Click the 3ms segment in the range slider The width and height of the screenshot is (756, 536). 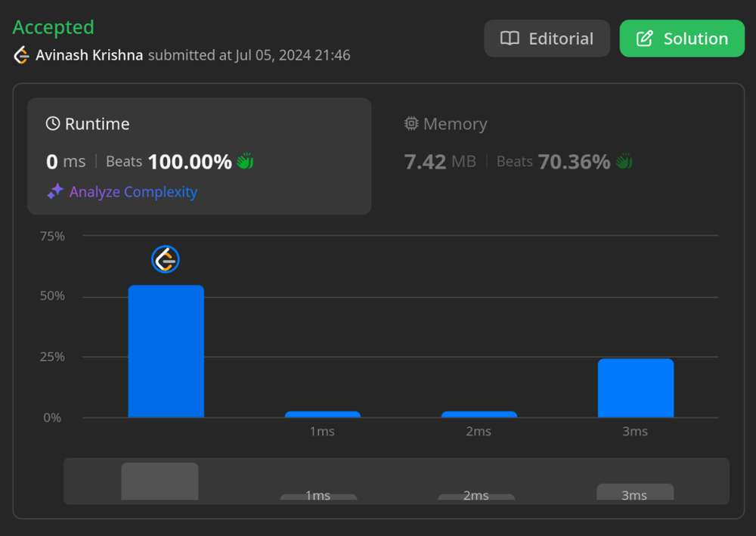tap(635, 492)
